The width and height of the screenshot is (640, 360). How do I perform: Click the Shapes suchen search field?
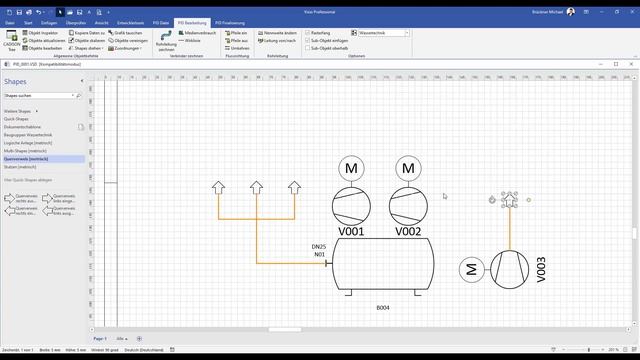pyautogui.click(x=38, y=96)
